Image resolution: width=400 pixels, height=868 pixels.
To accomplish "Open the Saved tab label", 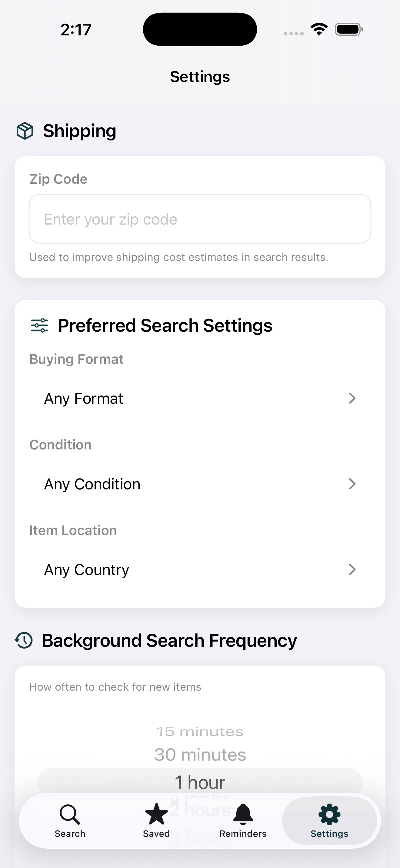I will pyautogui.click(x=156, y=833).
